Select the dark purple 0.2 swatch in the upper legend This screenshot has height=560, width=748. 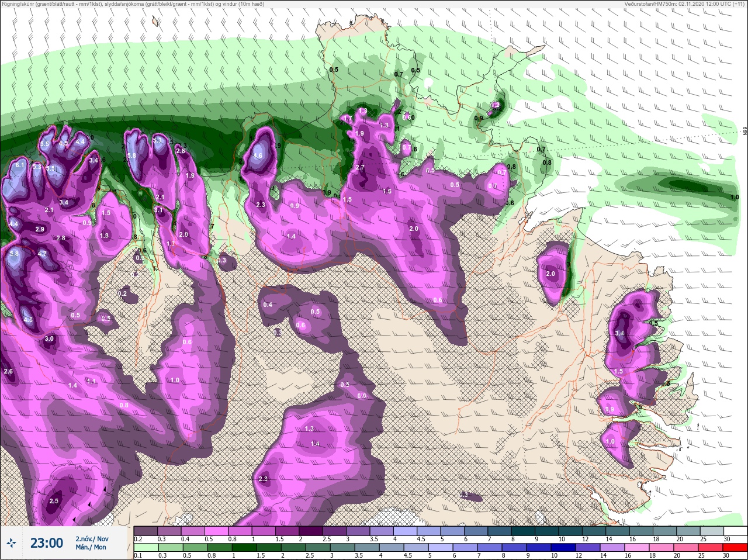click(x=146, y=531)
